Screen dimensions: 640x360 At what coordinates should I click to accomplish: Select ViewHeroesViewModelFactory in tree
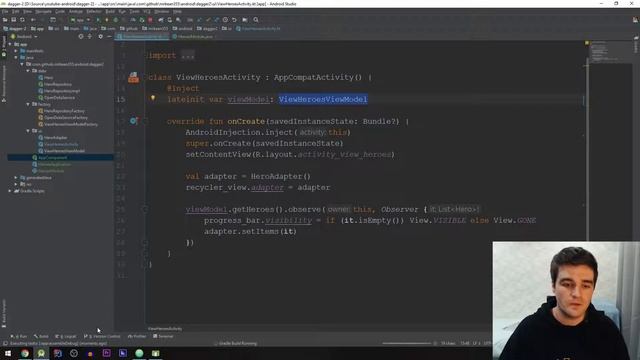[68, 124]
